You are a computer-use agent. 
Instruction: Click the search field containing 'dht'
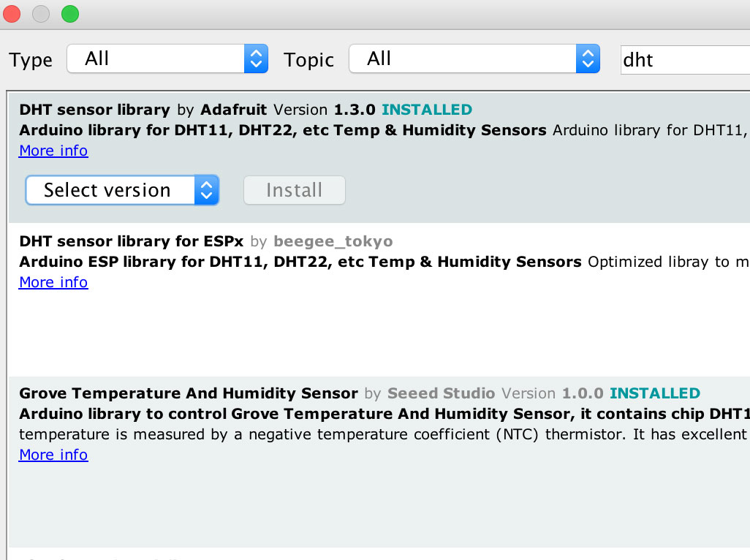click(685, 60)
